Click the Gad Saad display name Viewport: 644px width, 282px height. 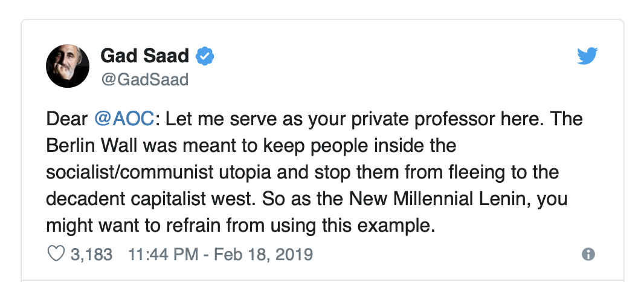(144, 56)
